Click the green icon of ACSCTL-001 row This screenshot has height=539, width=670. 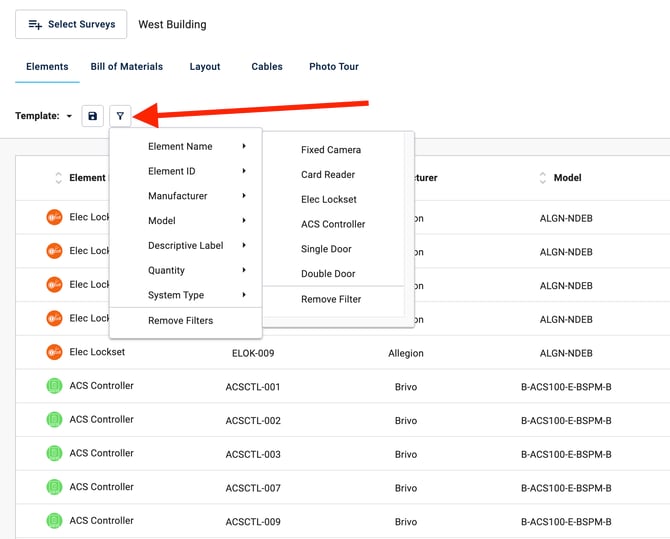point(54,386)
